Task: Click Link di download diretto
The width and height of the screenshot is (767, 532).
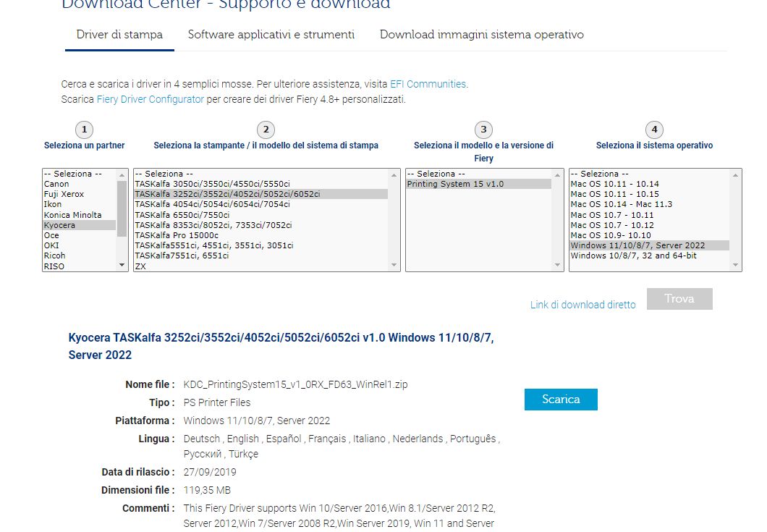Action: click(x=582, y=305)
